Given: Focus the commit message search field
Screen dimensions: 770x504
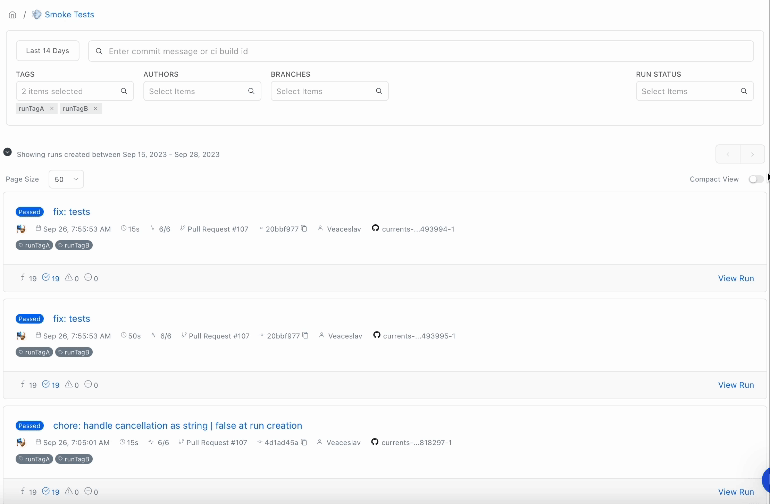Looking at the screenshot, I should tap(421, 51).
